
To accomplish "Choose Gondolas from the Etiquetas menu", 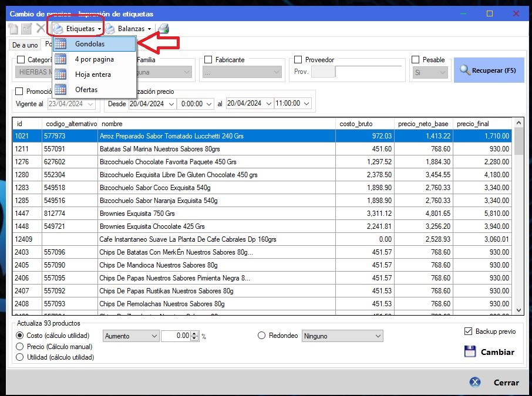I will (x=95, y=44).
